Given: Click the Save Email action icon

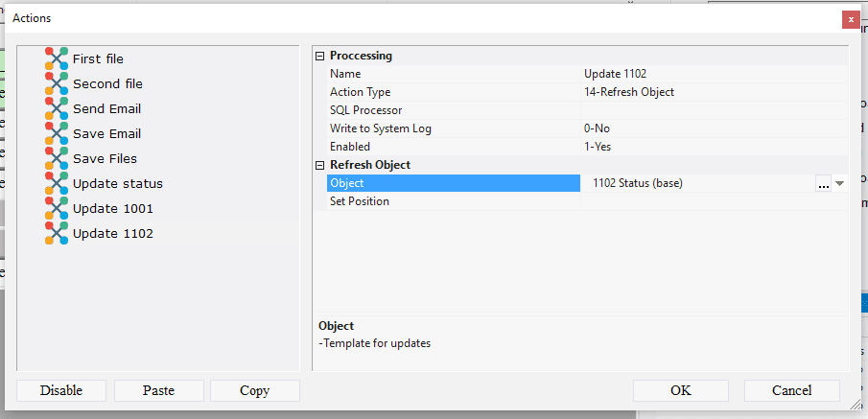Looking at the screenshot, I should tap(57, 134).
